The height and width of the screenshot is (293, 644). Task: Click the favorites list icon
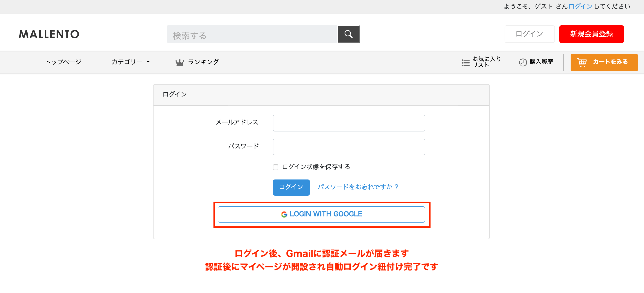465,62
